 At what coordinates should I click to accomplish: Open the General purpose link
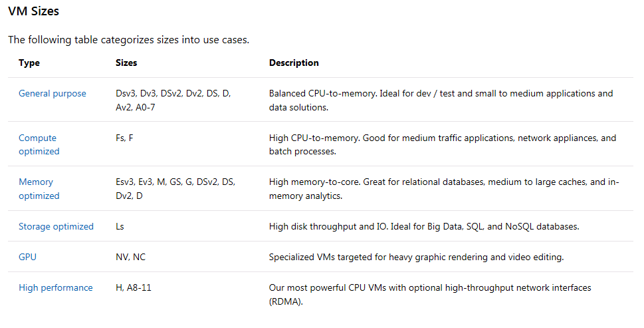(x=53, y=94)
